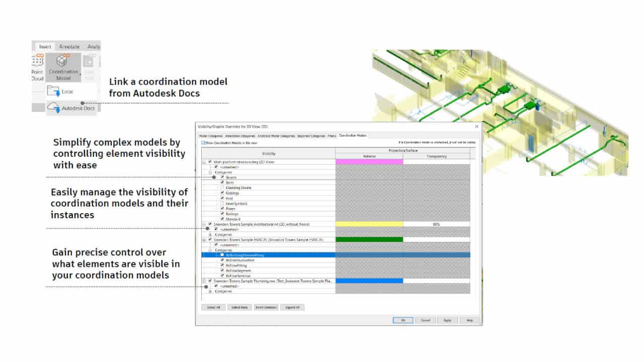This screenshot has height=362, width=644.
Task: Click the Link PDF ribbon icon
Action: point(89,62)
